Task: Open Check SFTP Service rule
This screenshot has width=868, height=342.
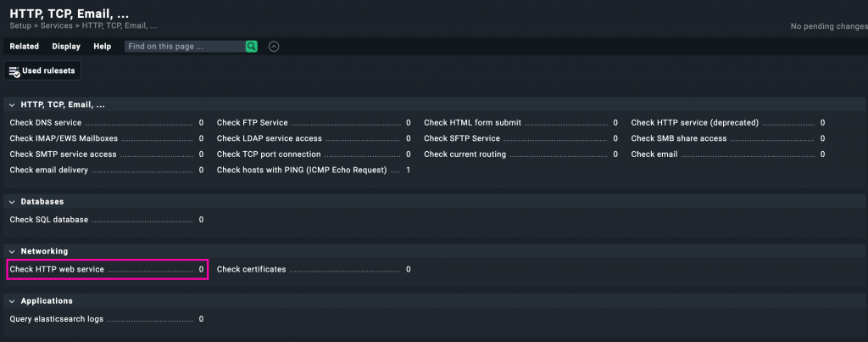Action: point(462,138)
